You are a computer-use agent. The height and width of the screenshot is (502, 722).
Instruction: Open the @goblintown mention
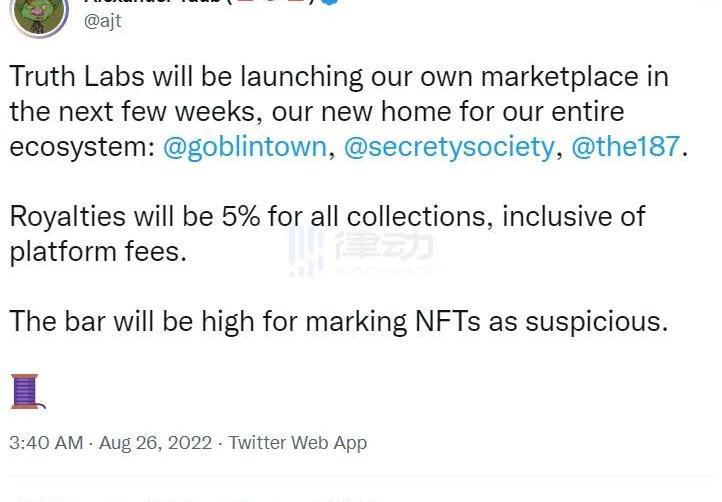[244, 147]
